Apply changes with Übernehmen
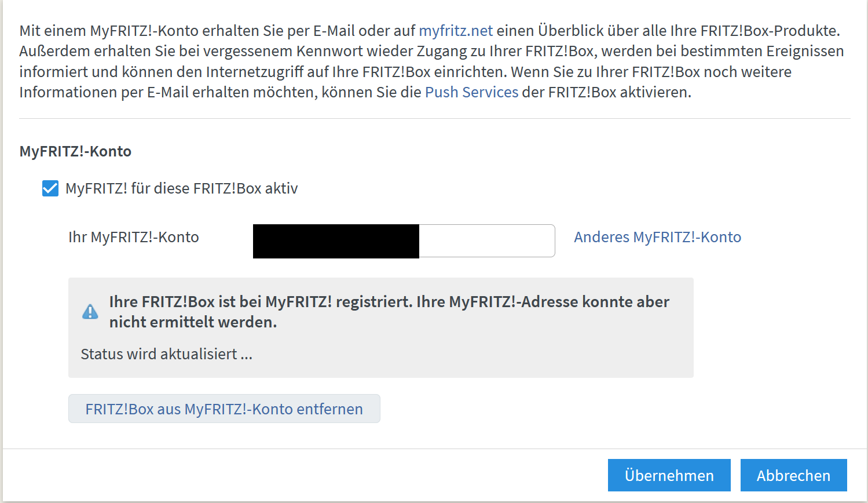 pos(669,475)
